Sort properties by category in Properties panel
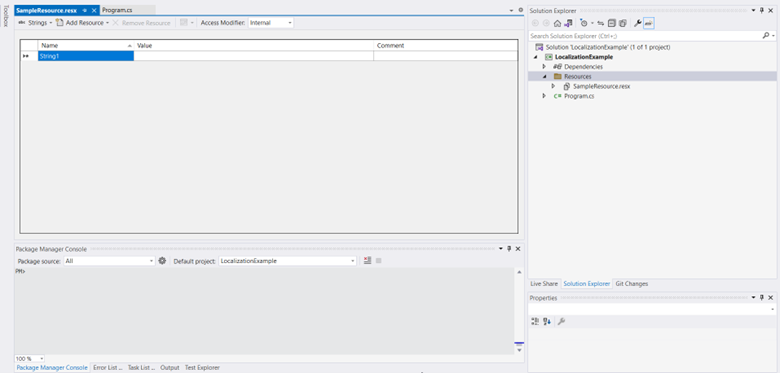Image resolution: width=780 pixels, height=373 pixels. pos(535,322)
